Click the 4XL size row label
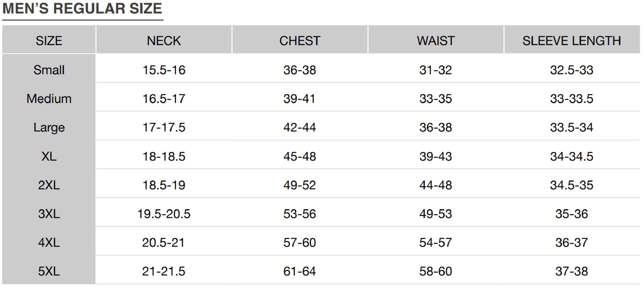This screenshot has height=288, width=644. tap(49, 243)
